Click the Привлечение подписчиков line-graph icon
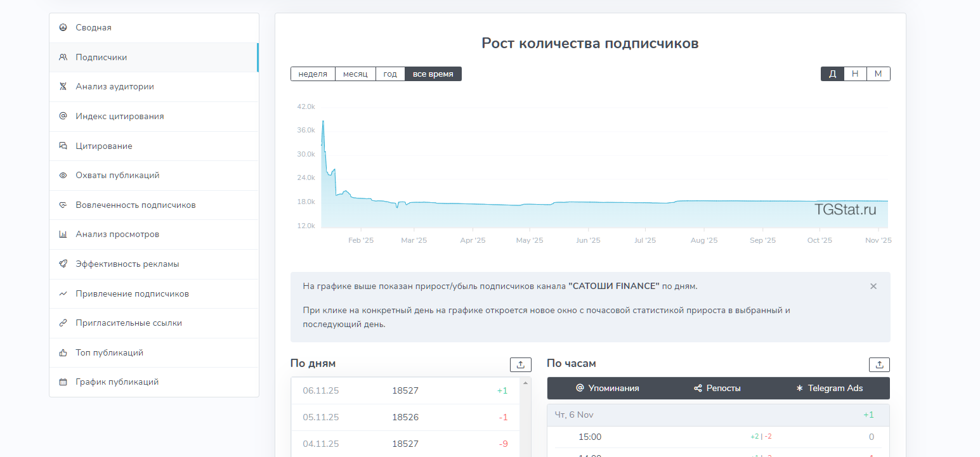The image size is (980, 457). [63, 293]
